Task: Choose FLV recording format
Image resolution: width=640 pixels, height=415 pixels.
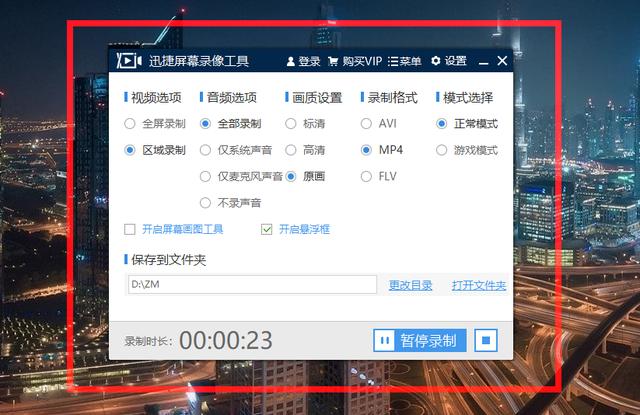Action: [x=379, y=176]
